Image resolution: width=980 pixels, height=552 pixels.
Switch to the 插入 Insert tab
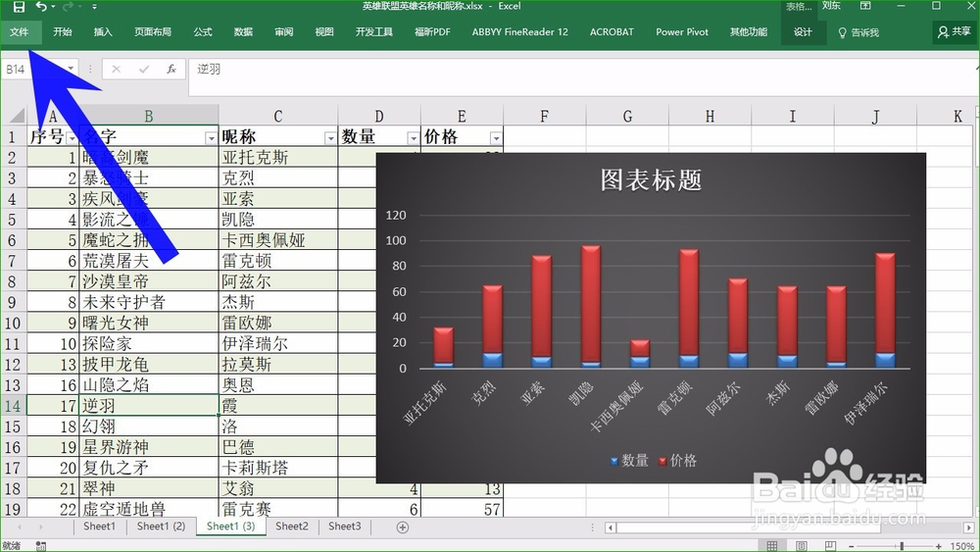[103, 32]
